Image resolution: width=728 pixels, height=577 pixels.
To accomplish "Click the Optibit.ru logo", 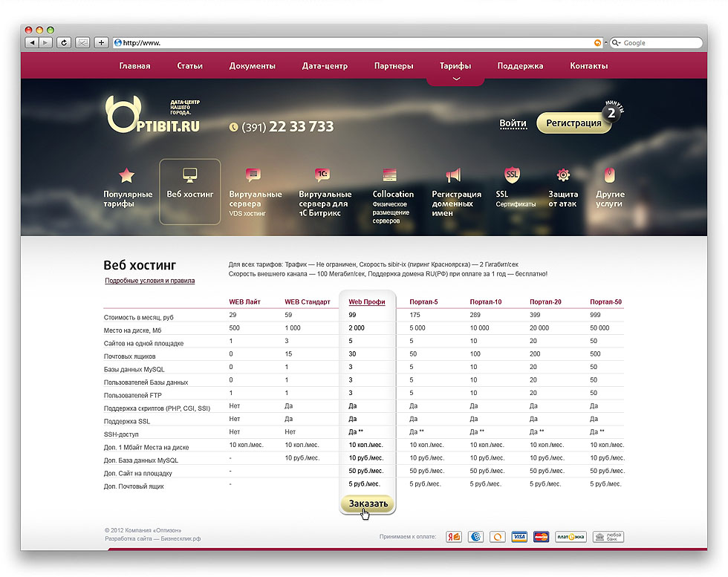I will (x=153, y=114).
